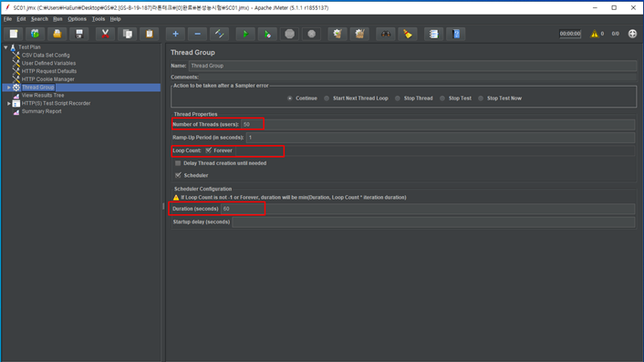The height and width of the screenshot is (362, 644).
Task: Click the Summary Report node icon
Action: [x=16, y=111]
